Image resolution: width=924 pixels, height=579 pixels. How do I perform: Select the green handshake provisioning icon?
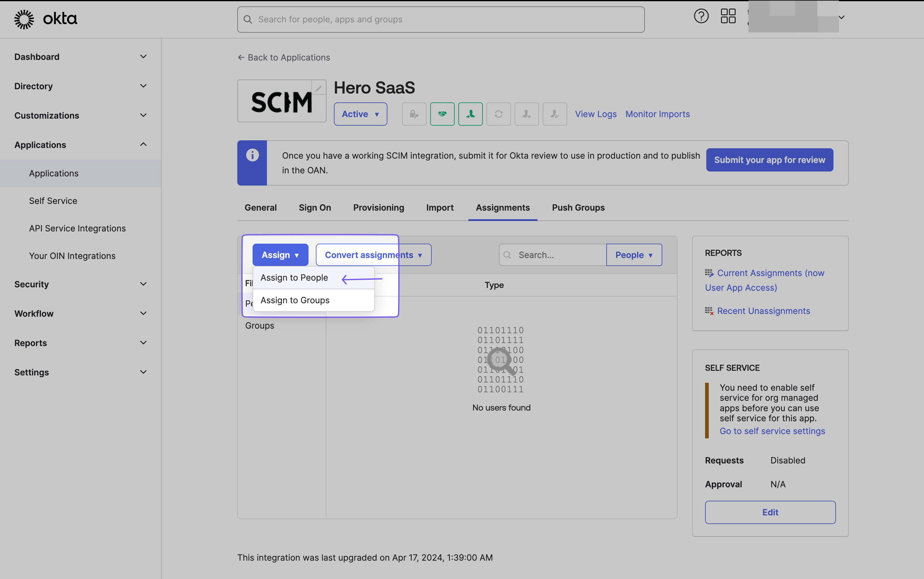(x=442, y=114)
